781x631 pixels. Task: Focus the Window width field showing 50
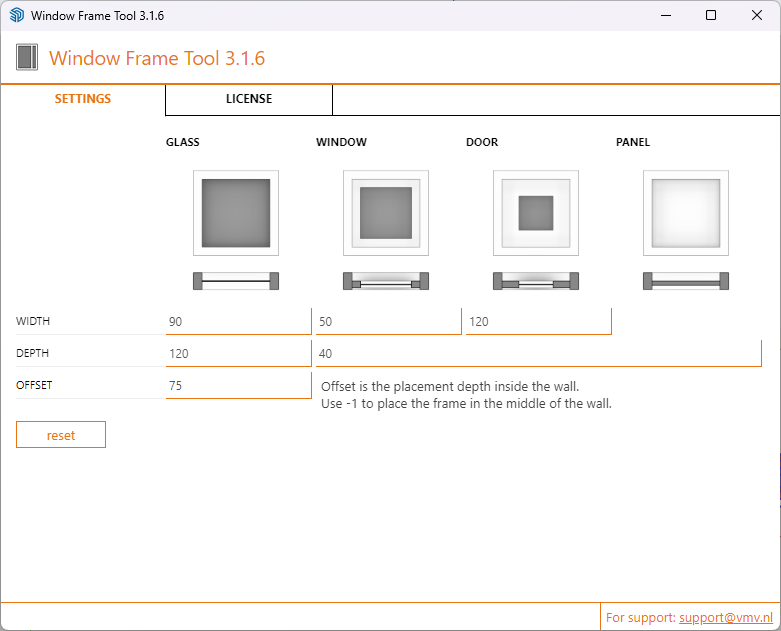[x=388, y=322]
